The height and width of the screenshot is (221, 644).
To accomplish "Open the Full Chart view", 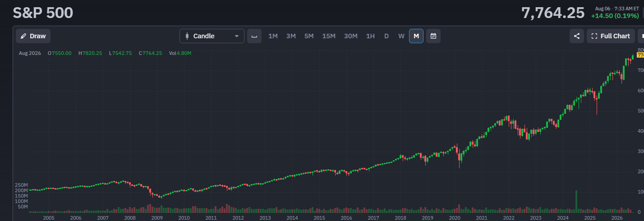I will pos(611,36).
